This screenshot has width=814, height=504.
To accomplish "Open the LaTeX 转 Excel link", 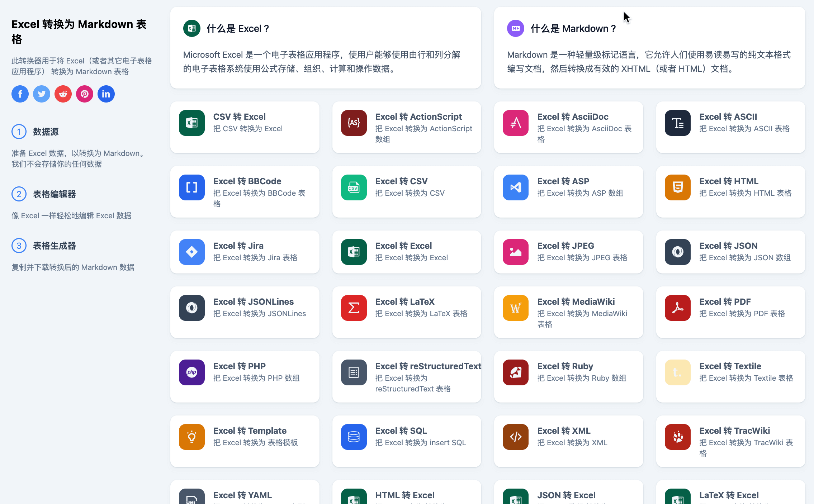I will click(x=729, y=495).
